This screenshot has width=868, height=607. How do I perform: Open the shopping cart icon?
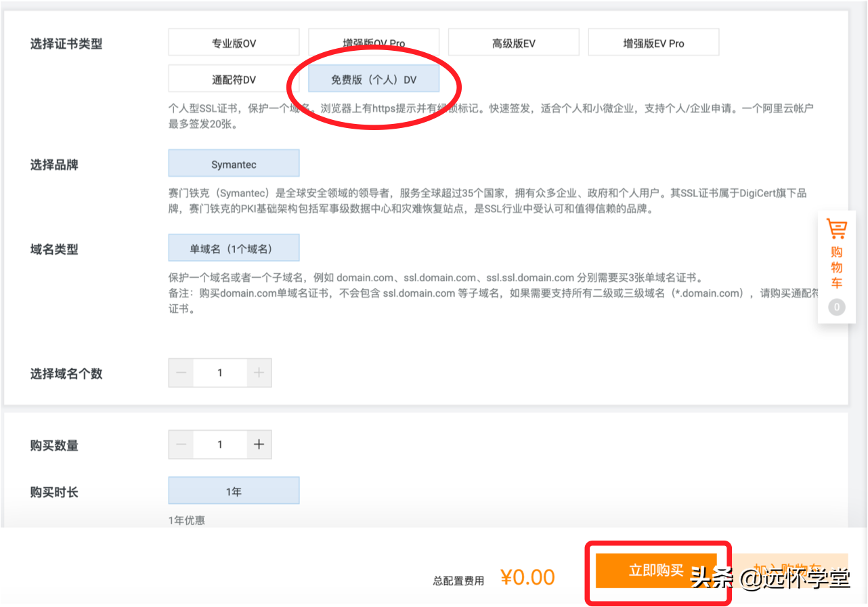click(x=837, y=229)
